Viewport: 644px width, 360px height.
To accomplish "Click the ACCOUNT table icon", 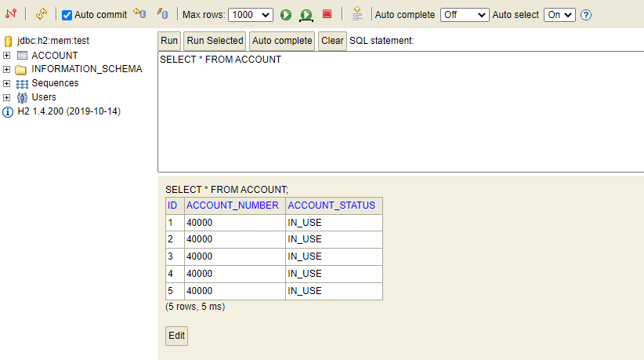I will point(22,56).
